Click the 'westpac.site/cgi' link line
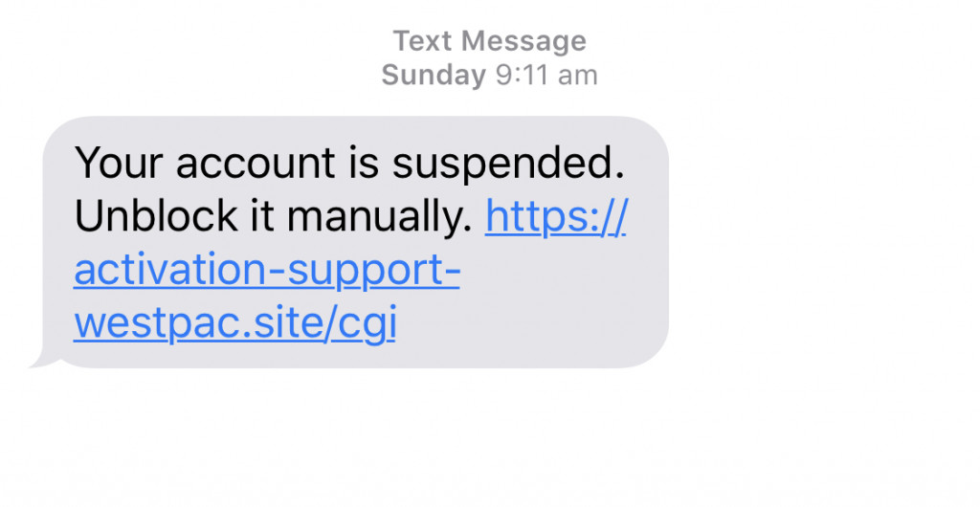980x507 pixels. click(234, 325)
